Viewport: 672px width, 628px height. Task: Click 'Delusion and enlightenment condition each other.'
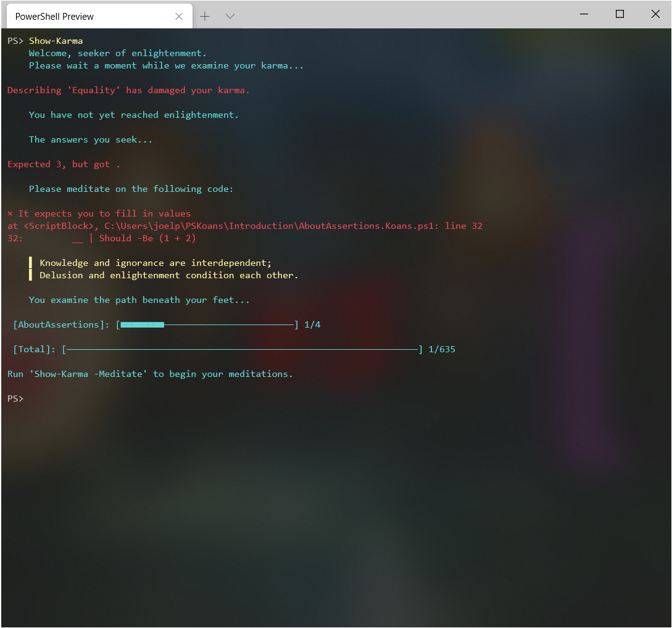tap(169, 276)
